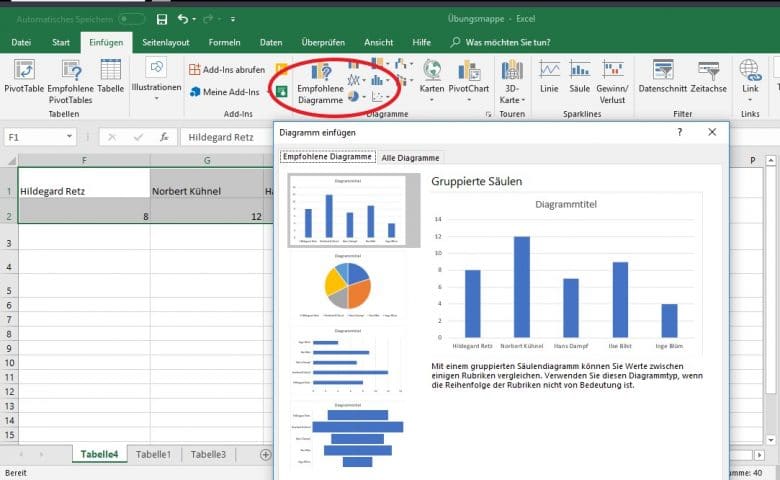This screenshot has width=780, height=480.
Task: Open Empfohlene PivotTables
Action: coord(71,82)
